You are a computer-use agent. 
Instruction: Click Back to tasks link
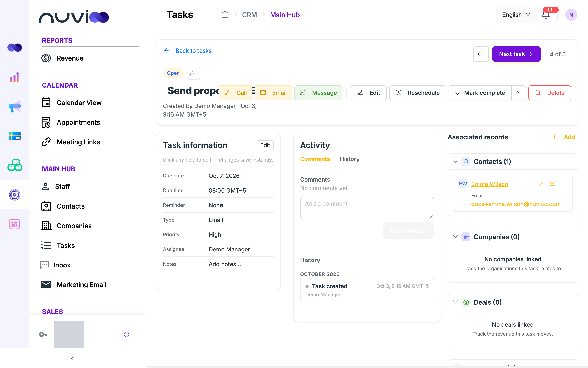click(187, 51)
